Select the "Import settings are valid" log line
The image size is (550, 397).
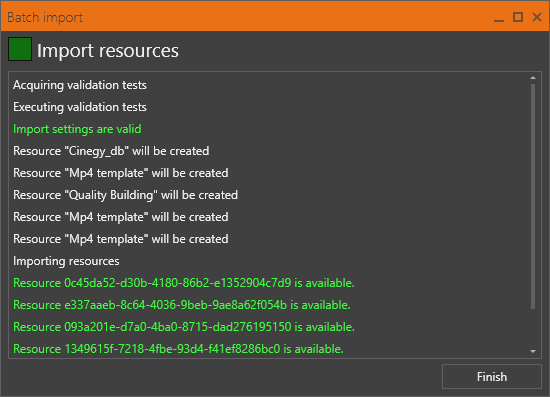tap(77, 129)
